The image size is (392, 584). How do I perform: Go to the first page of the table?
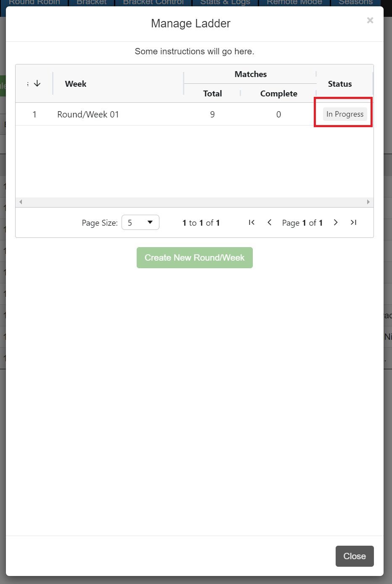(x=252, y=222)
